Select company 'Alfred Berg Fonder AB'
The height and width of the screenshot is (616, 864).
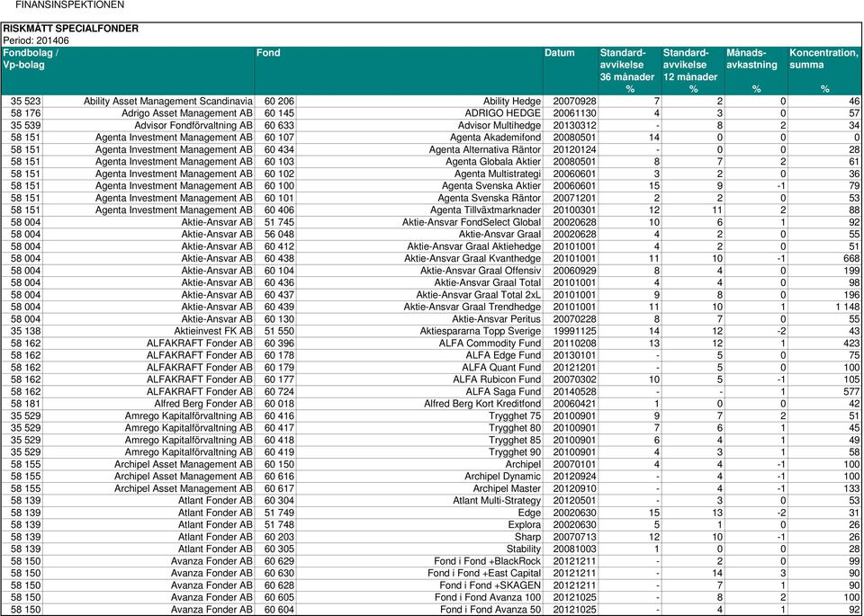tap(203, 404)
